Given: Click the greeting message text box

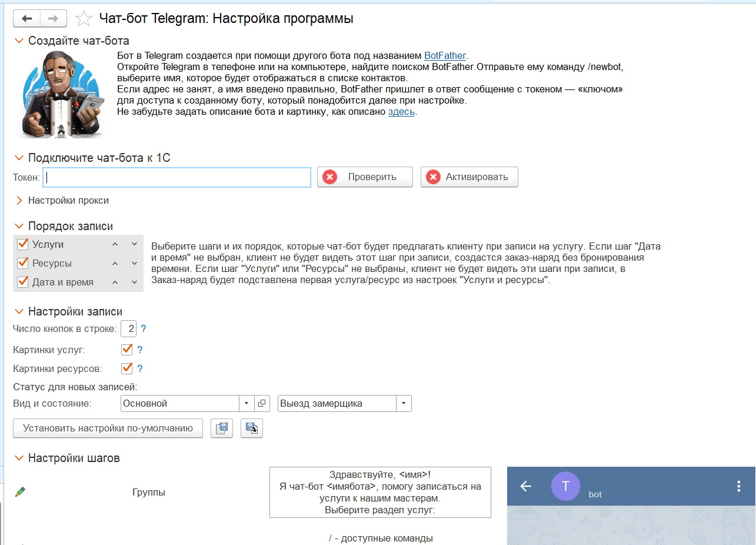Looking at the screenshot, I should 380,493.
